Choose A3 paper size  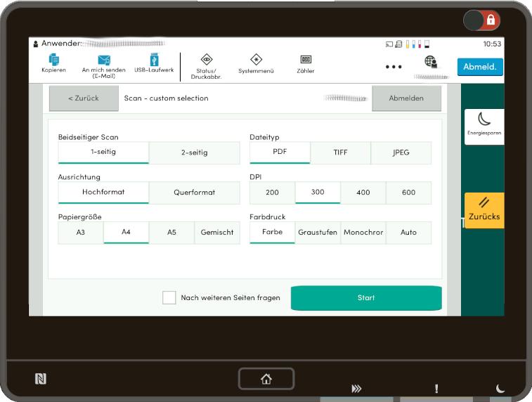[81, 233]
